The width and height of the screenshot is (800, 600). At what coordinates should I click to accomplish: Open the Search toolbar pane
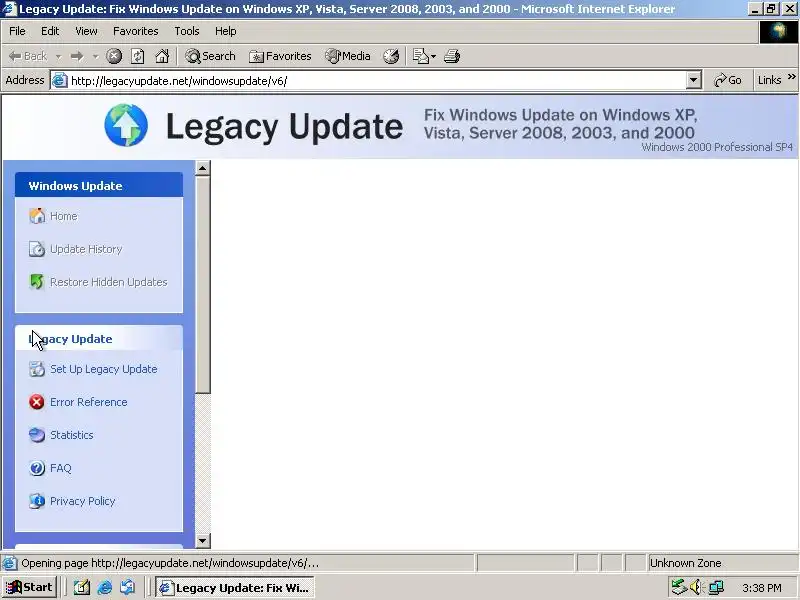[210, 56]
